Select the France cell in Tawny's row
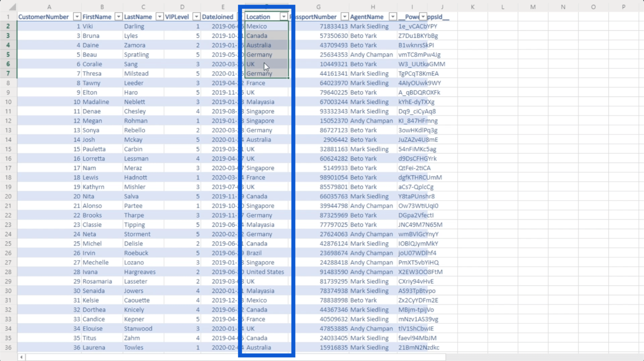This screenshot has height=361, width=644. 266,83
